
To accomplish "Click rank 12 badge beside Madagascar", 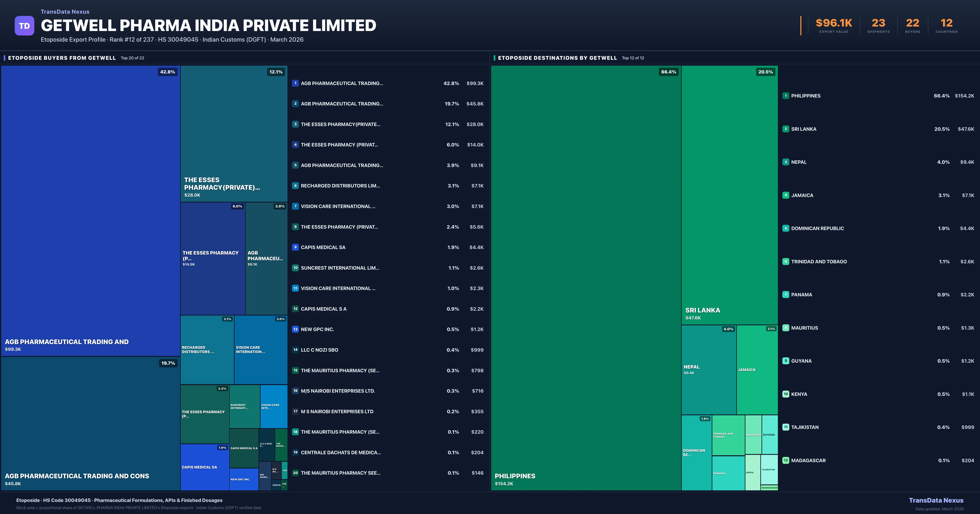I will coord(786,460).
